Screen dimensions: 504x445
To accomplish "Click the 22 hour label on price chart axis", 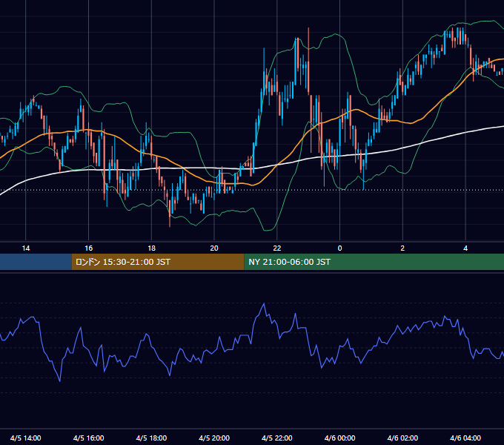I will click(277, 248).
